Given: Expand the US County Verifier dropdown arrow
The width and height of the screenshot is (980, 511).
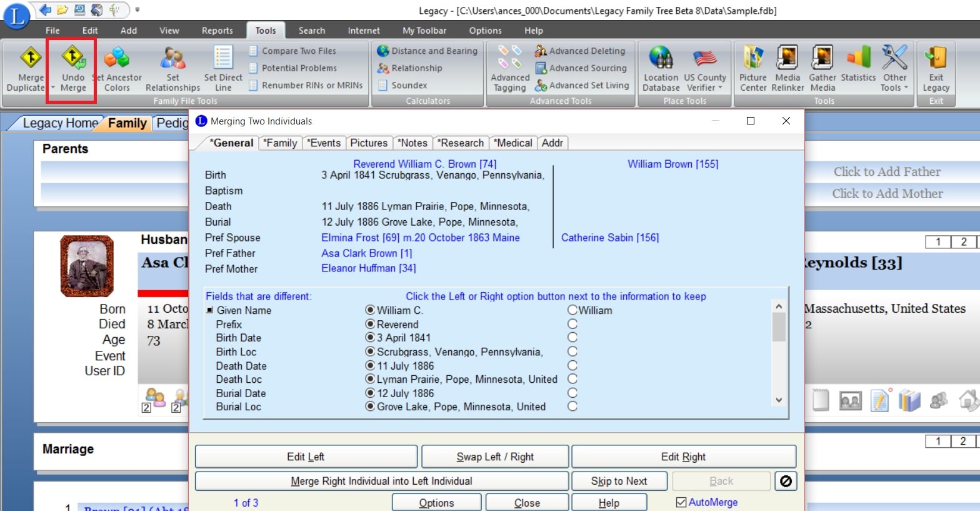Looking at the screenshot, I should coord(719,88).
